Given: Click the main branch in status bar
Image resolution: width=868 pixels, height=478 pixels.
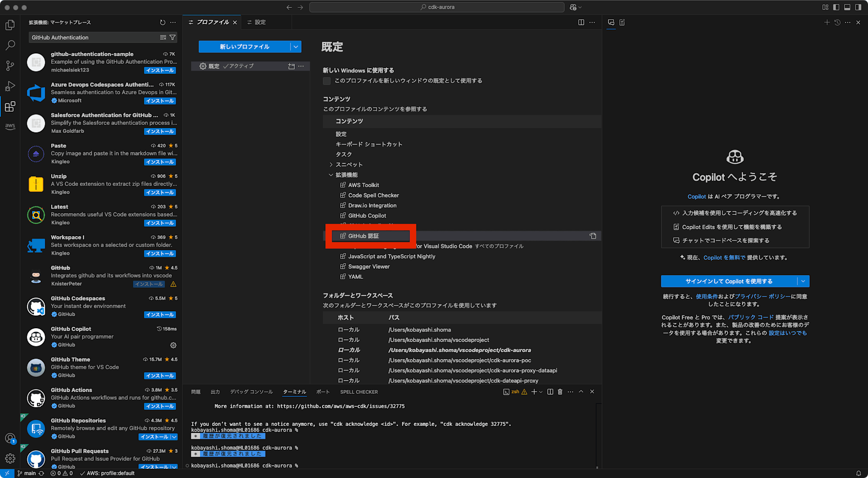Looking at the screenshot, I should (x=27, y=474).
